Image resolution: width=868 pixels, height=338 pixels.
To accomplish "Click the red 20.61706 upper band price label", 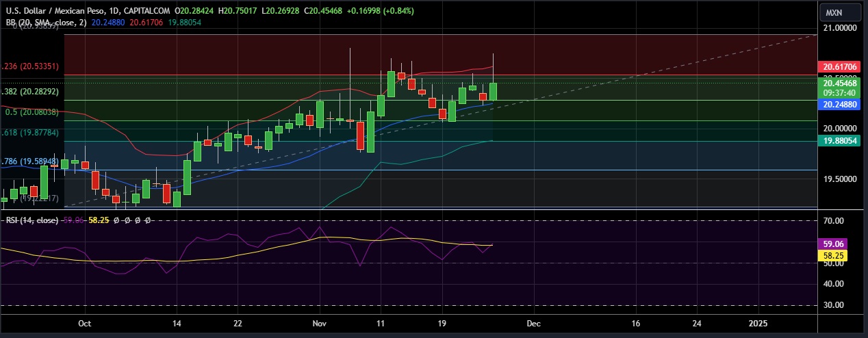I will (839, 67).
